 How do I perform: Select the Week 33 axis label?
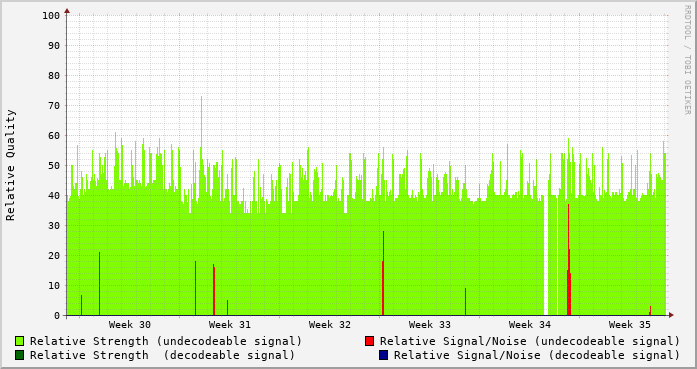430,325
